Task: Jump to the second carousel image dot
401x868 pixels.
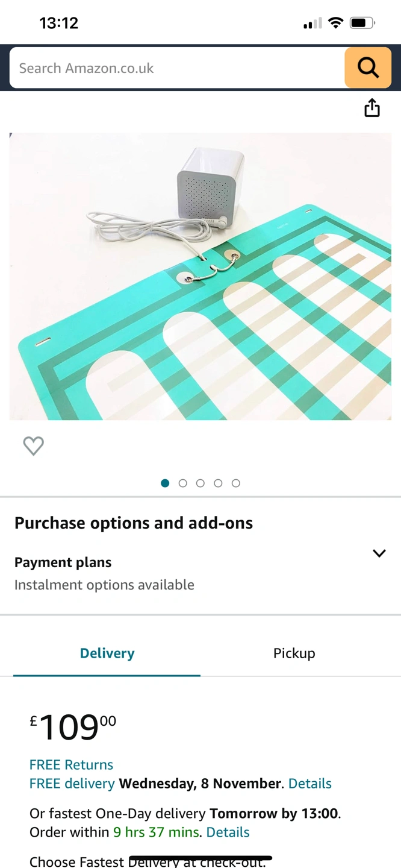Action: coord(183,483)
